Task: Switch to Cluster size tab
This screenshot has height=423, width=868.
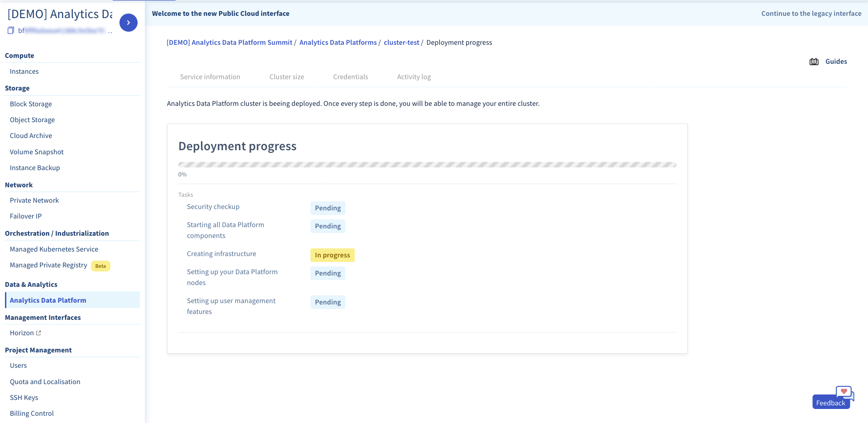Action: (286, 77)
